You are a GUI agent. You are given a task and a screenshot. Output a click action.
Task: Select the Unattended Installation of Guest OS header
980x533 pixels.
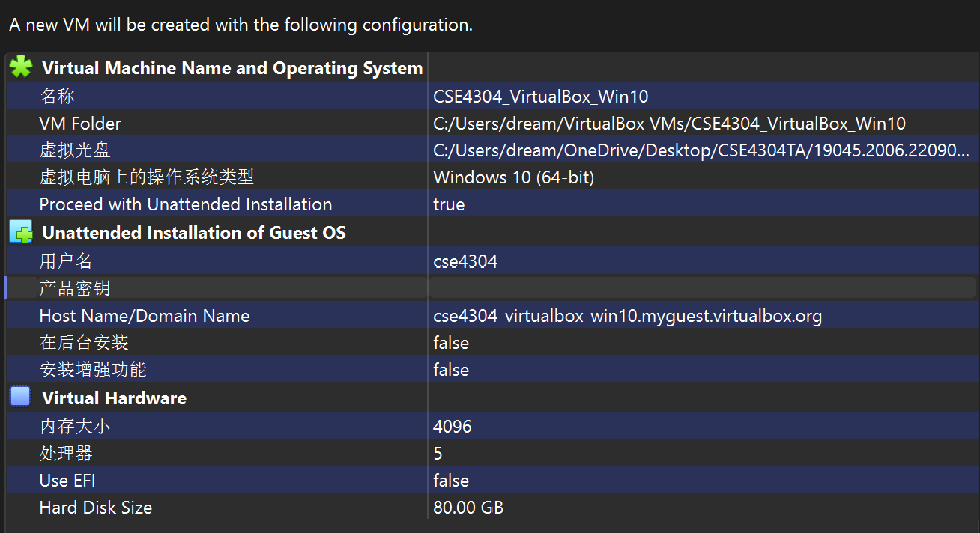click(194, 233)
